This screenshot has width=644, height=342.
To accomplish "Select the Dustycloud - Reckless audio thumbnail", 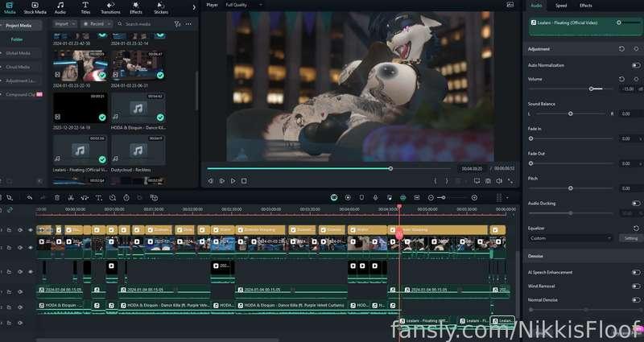I will pyautogui.click(x=138, y=150).
